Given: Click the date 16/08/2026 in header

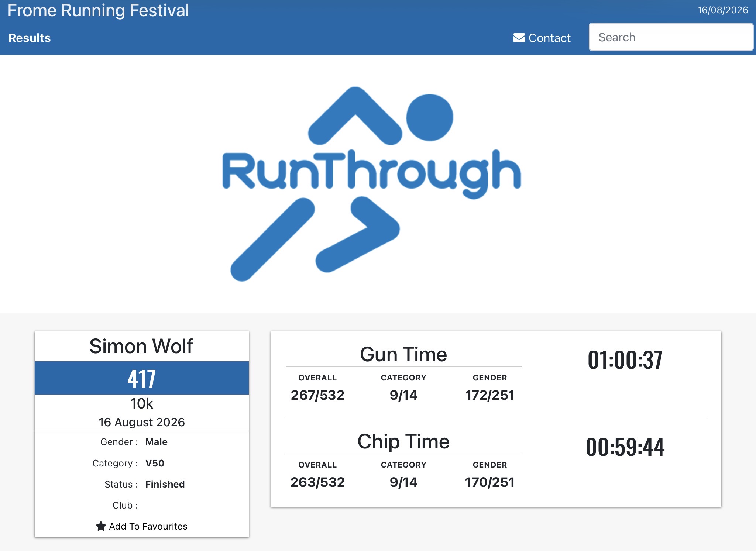Looking at the screenshot, I should click(723, 10).
